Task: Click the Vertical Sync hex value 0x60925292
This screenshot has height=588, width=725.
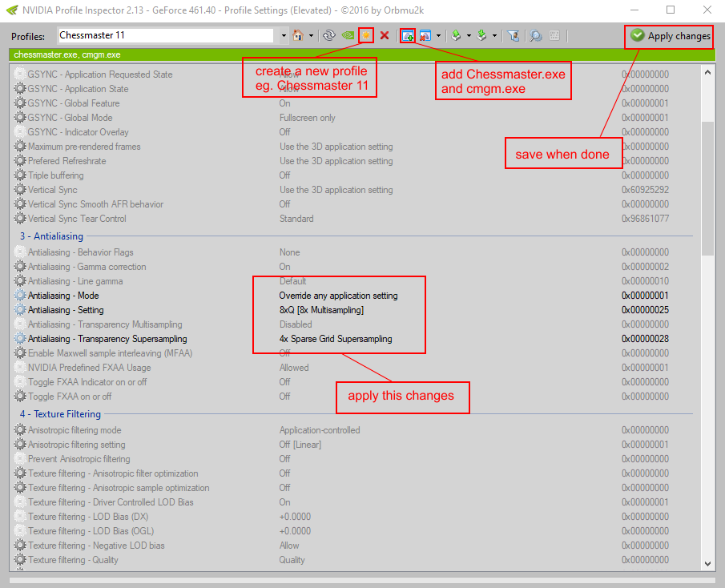Action: click(645, 190)
